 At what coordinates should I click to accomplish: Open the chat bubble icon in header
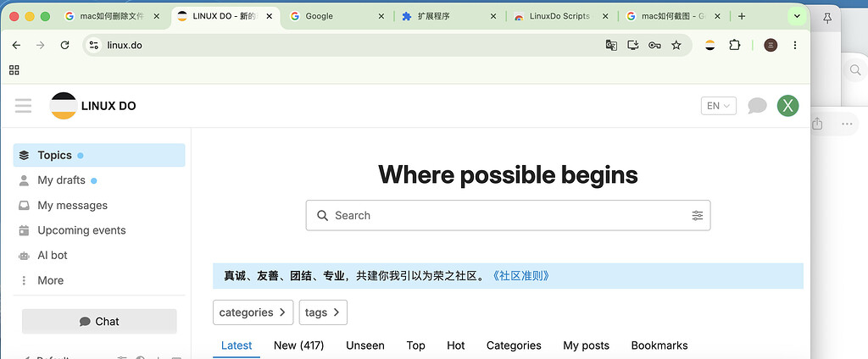[757, 106]
